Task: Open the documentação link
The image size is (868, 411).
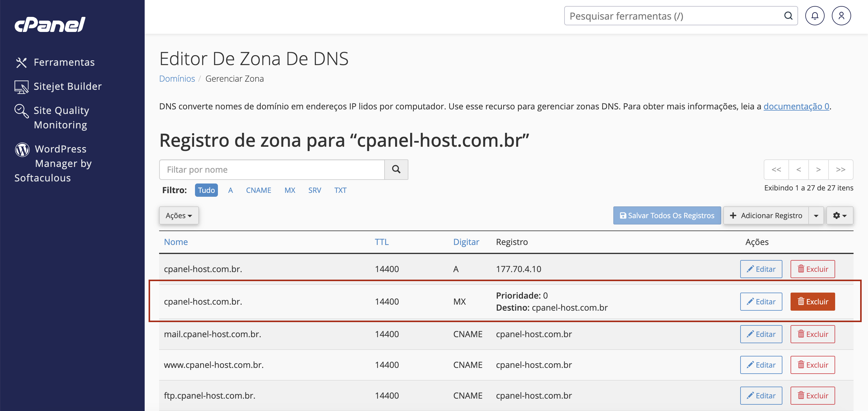Action: click(x=796, y=106)
